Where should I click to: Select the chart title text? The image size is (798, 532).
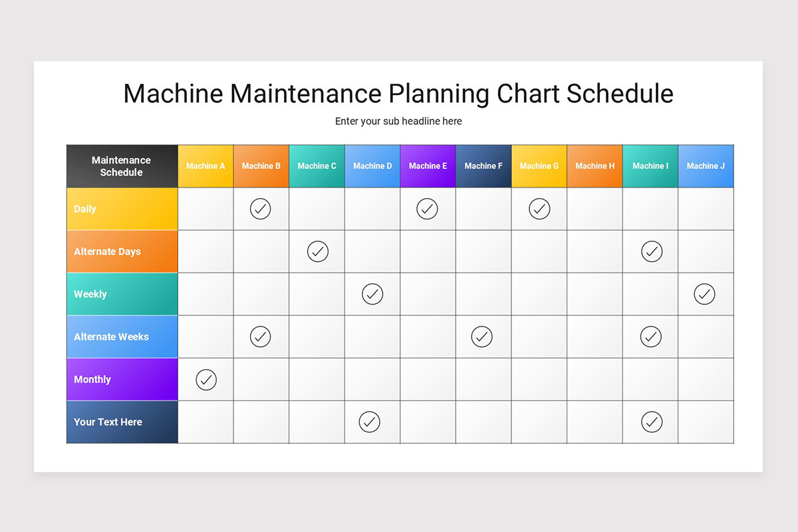coord(398,93)
